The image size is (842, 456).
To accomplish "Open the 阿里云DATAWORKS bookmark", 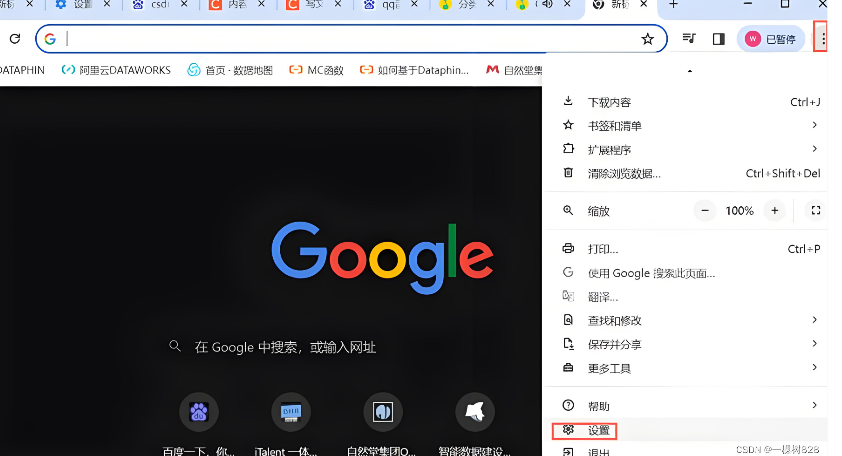I will [x=116, y=70].
